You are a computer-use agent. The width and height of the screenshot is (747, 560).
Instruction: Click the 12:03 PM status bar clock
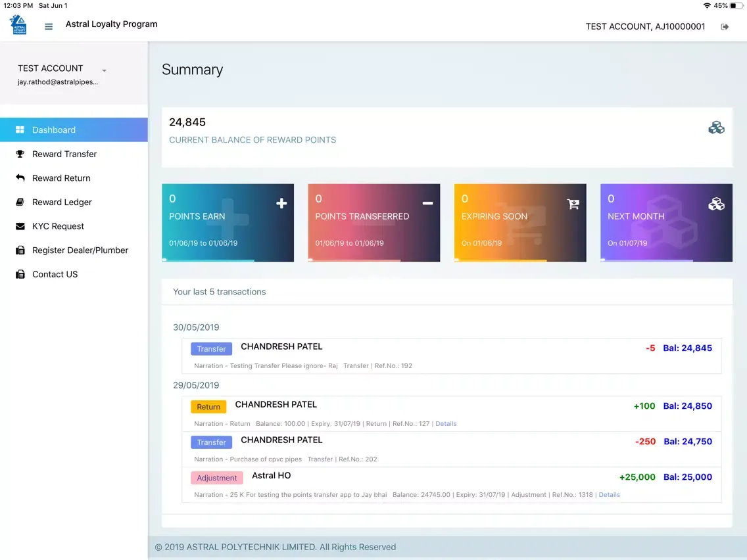(x=18, y=6)
